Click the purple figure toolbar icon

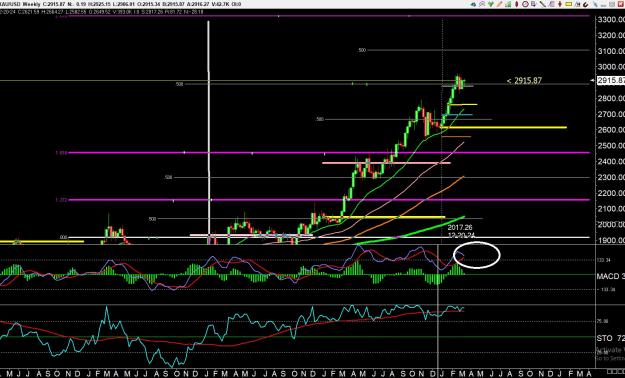coord(560,4)
